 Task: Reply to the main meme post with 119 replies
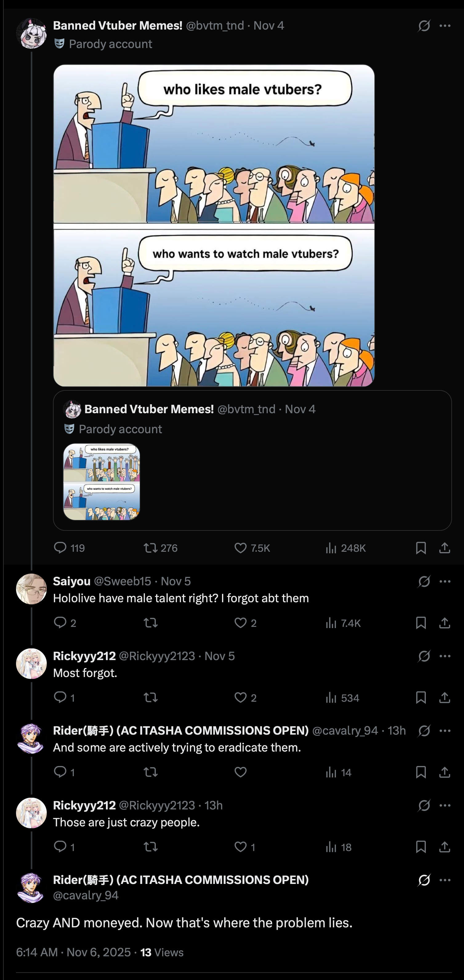tap(60, 548)
